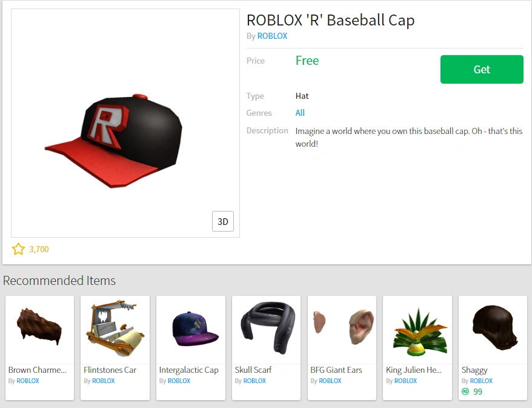Toggle the 3D view button
532x408 pixels.
[223, 221]
